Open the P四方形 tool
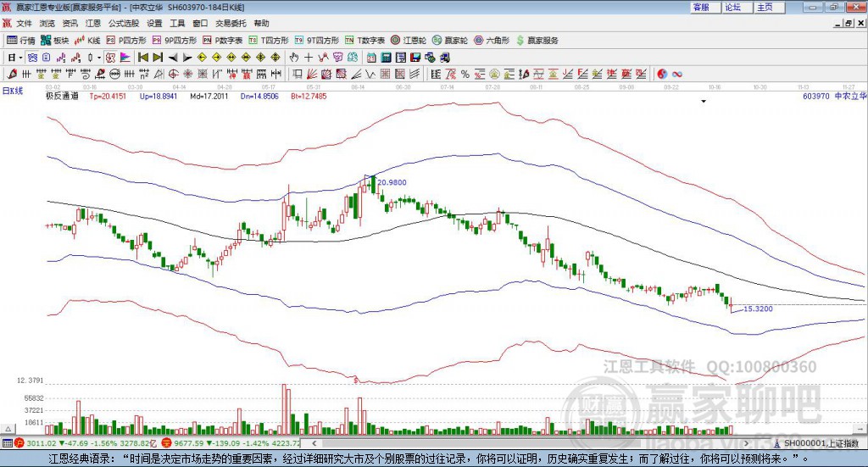The height and width of the screenshot is (467, 868). point(126,41)
